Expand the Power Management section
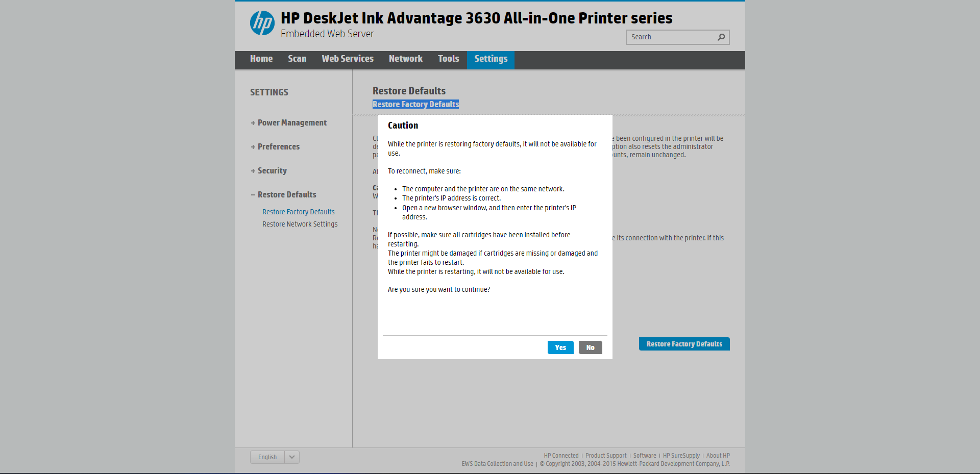 click(292, 123)
